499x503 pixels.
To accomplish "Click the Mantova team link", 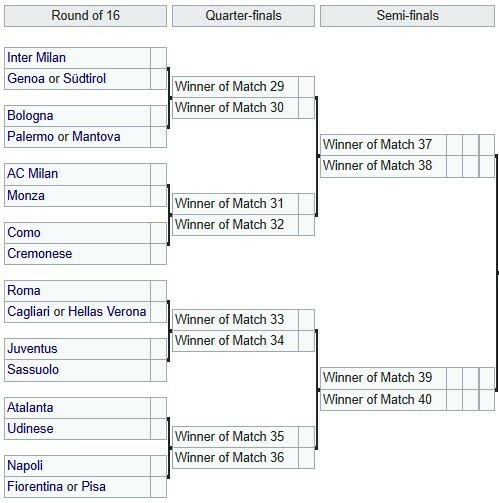I will click(96, 137).
